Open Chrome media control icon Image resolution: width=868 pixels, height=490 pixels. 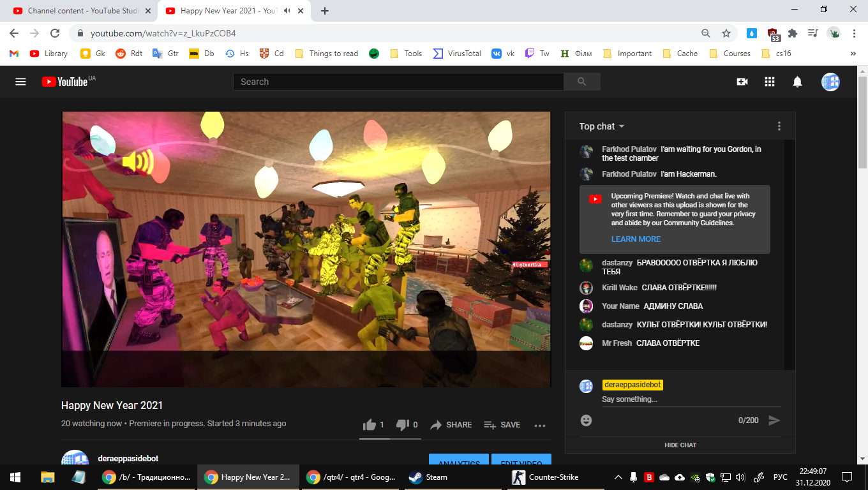(x=812, y=33)
